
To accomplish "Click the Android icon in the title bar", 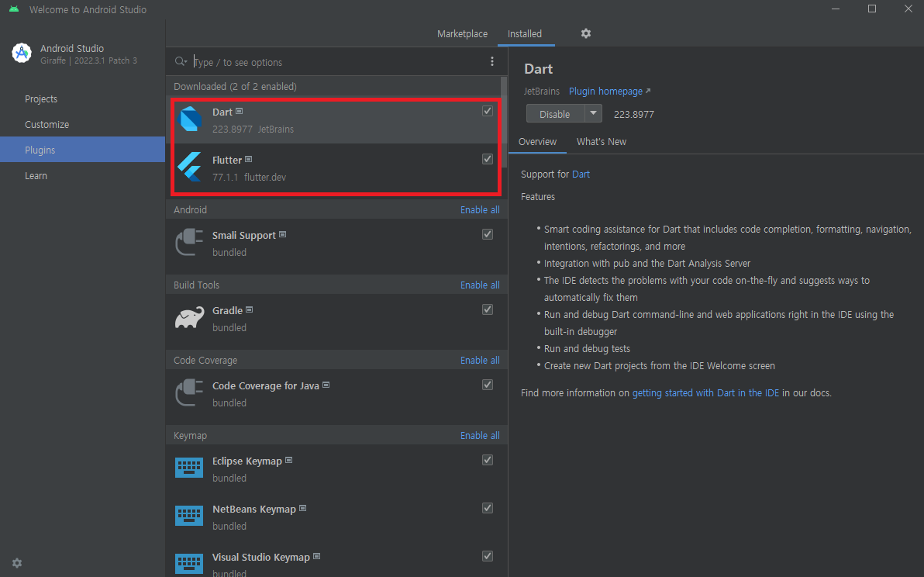I will click(x=14, y=9).
